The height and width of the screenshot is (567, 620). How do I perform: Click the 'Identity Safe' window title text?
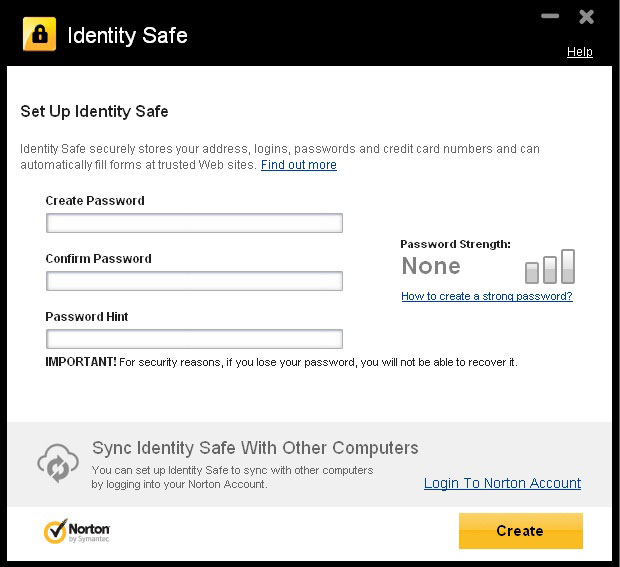127,36
